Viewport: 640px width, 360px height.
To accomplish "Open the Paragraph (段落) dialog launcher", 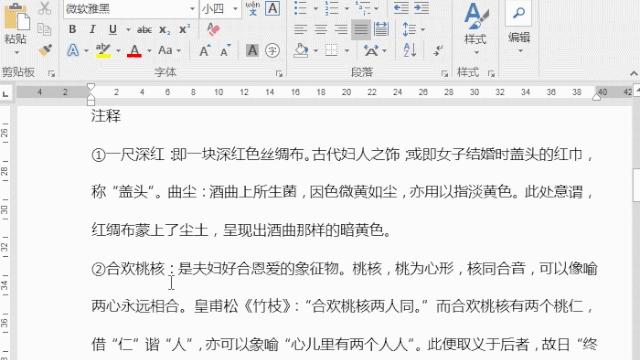I will click(444, 73).
